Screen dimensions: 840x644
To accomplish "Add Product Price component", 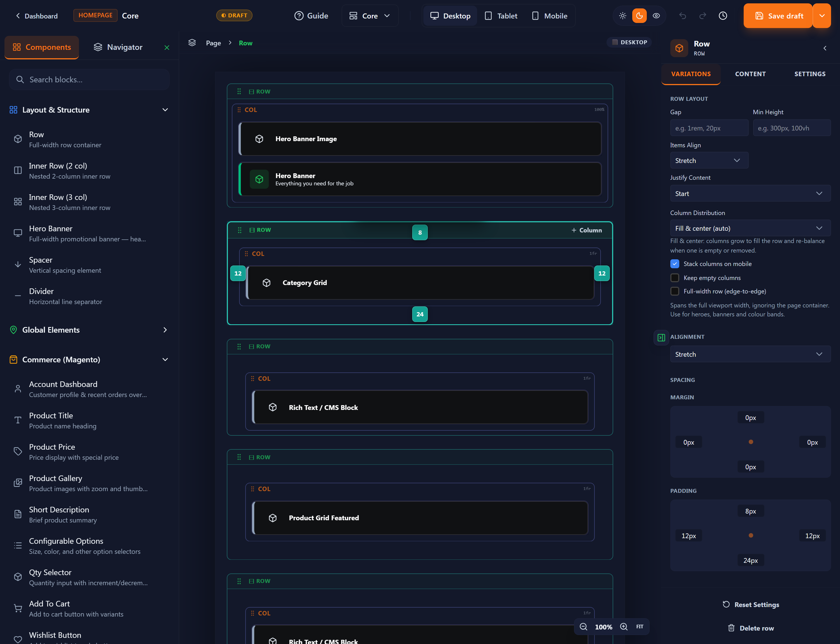I will (89, 452).
